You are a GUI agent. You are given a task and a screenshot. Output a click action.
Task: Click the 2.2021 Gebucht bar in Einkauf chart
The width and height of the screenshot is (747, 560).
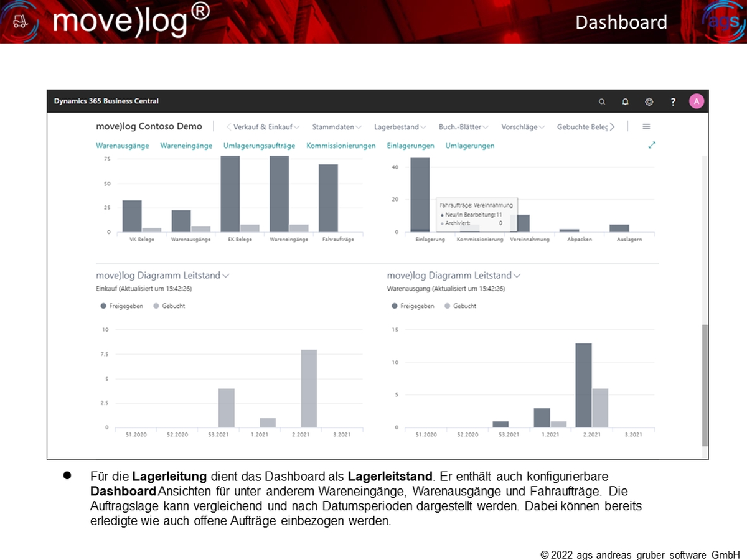[x=309, y=389]
